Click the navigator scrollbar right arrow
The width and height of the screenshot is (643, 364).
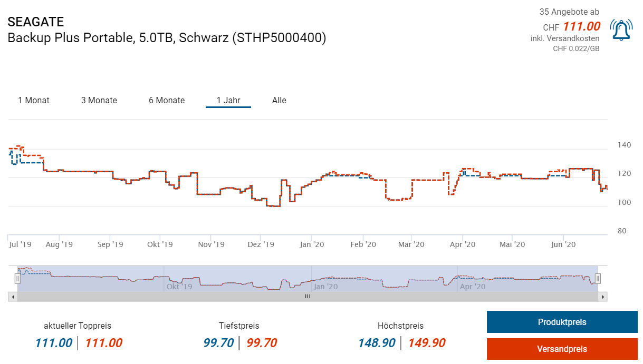pos(603,297)
